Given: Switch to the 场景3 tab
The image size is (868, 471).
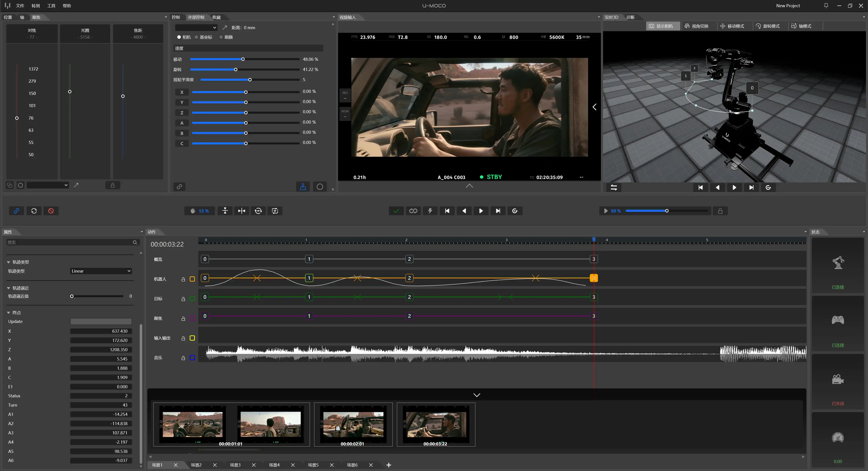Looking at the screenshot, I should (235, 465).
